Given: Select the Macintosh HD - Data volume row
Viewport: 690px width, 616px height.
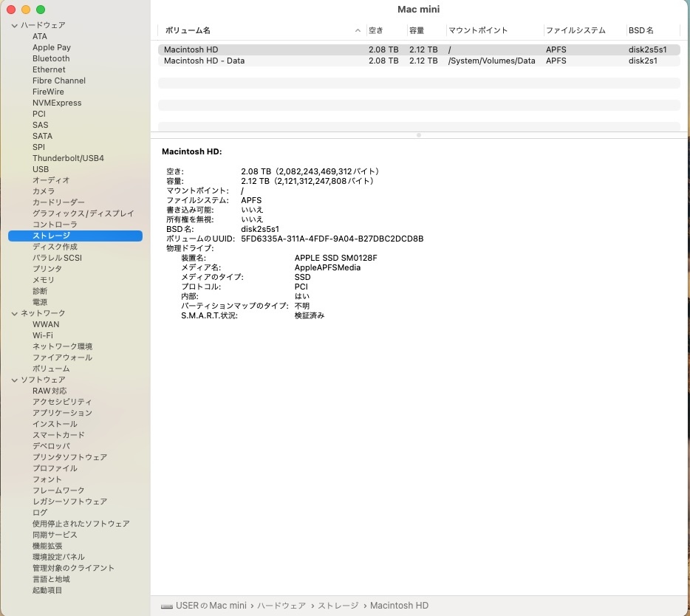Looking at the screenshot, I should click(x=419, y=61).
